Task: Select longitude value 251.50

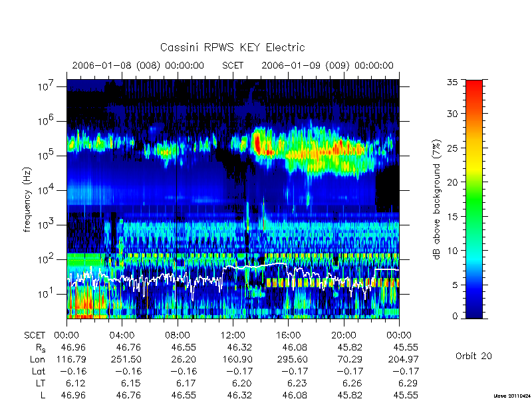Action: [126, 359]
